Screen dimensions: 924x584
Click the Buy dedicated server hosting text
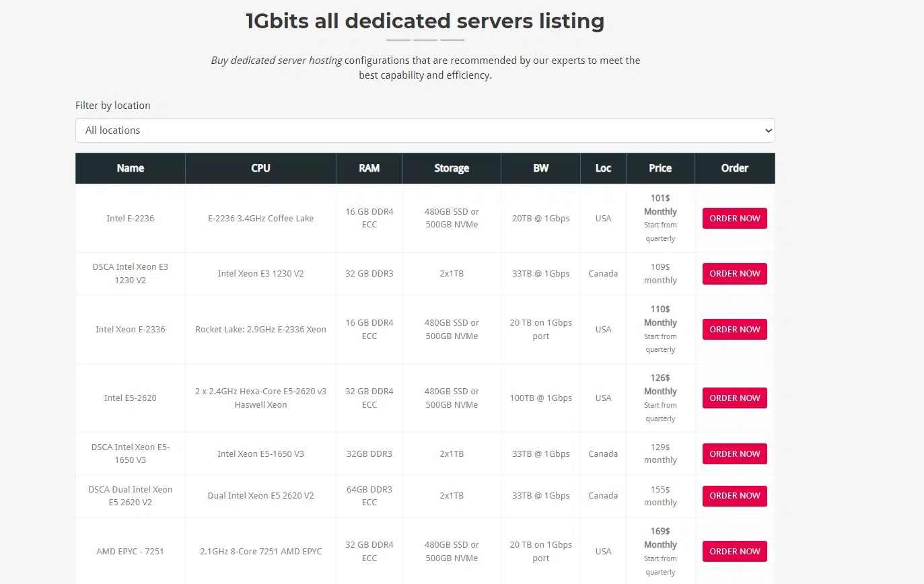coord(277,60)
